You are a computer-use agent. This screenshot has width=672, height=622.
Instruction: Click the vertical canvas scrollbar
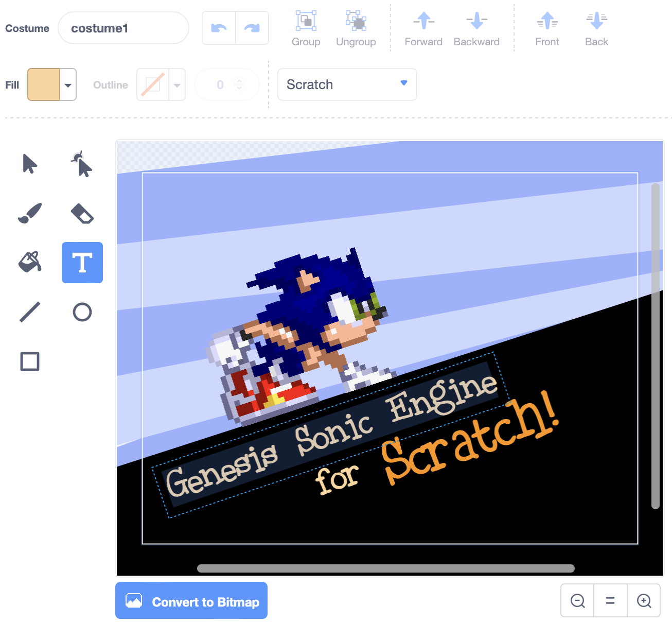tap(656, 346)
